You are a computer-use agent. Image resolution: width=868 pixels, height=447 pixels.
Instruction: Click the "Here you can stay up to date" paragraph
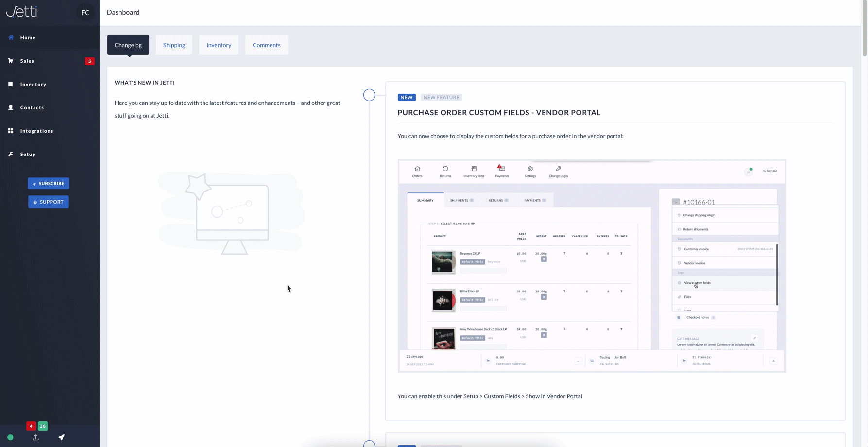(x=227, y=109)
